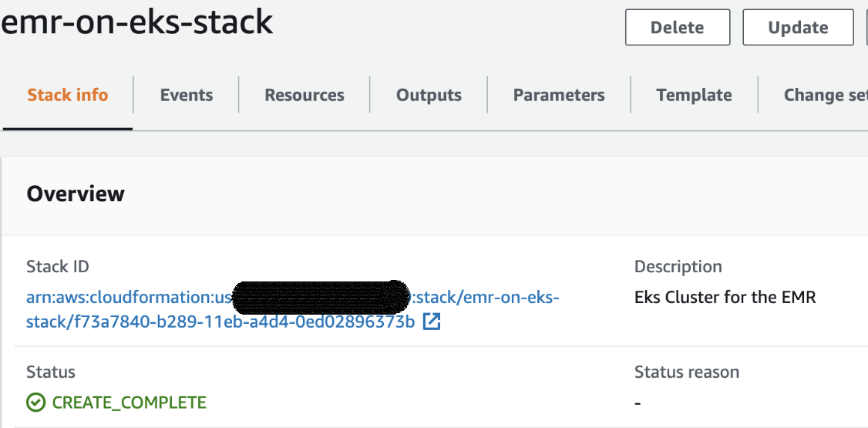Click the CREATE_COMPLETE status text
Screen dimensions: 868x428
click(x=130, y=403)
